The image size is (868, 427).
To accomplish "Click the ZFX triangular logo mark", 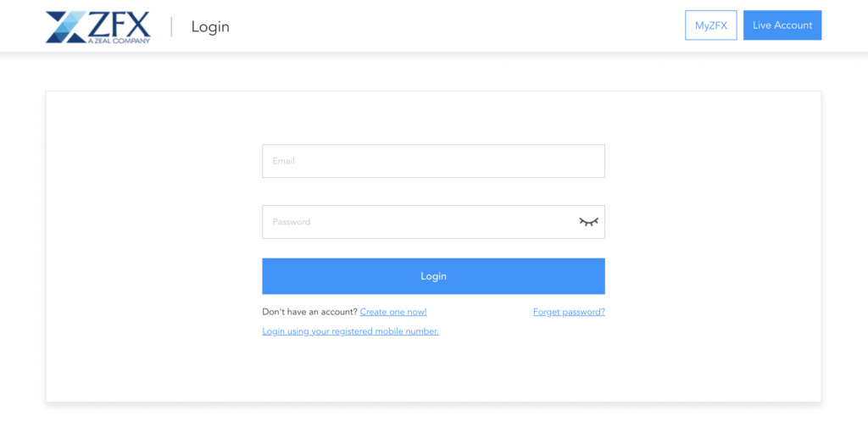I will pos(66,27).
